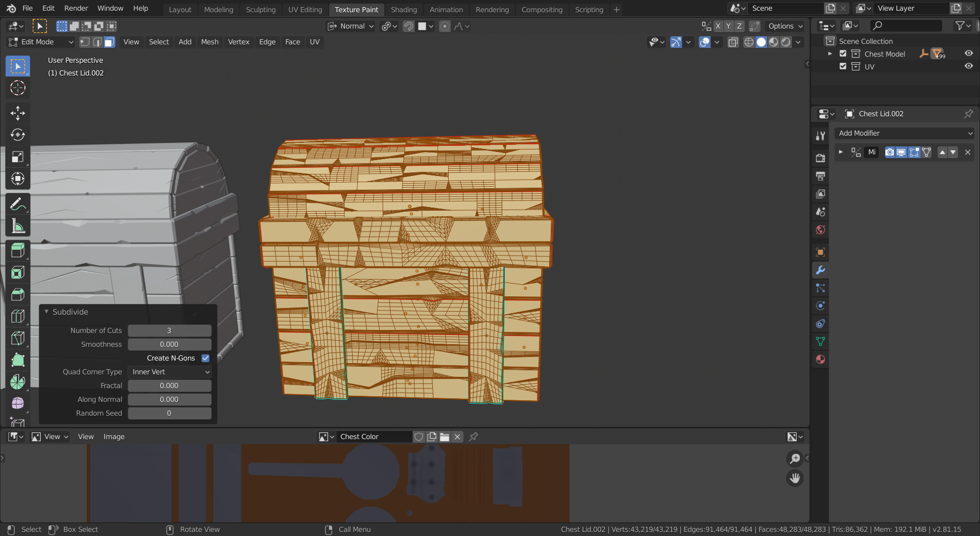Image resolution: width=980 pixels, height=536 pixels.
Task: Open the Material properties tab
Action: pos(820,360)
